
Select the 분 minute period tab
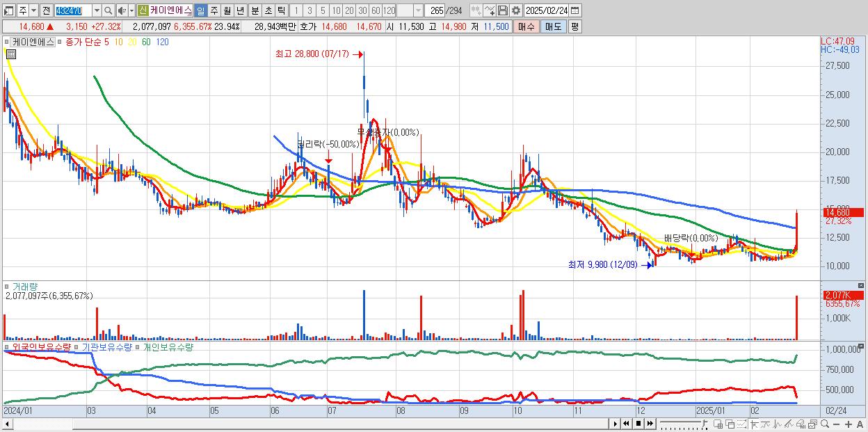[x=255, y=10]
